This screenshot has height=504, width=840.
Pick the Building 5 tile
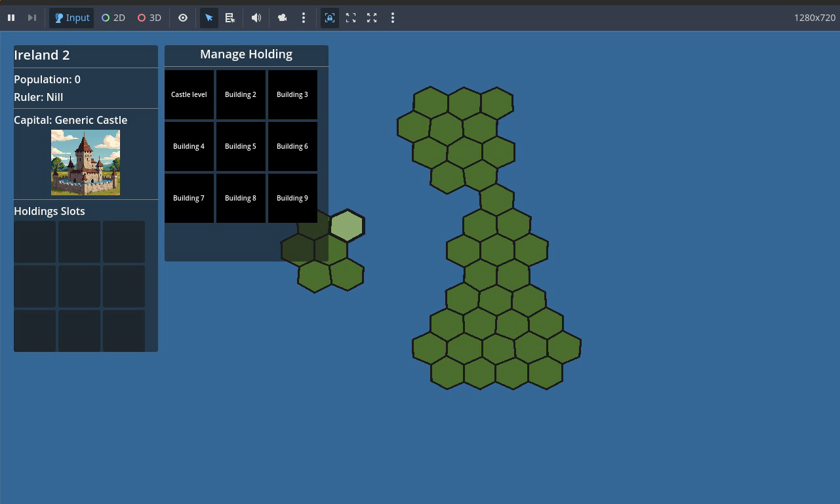(241, 146)
